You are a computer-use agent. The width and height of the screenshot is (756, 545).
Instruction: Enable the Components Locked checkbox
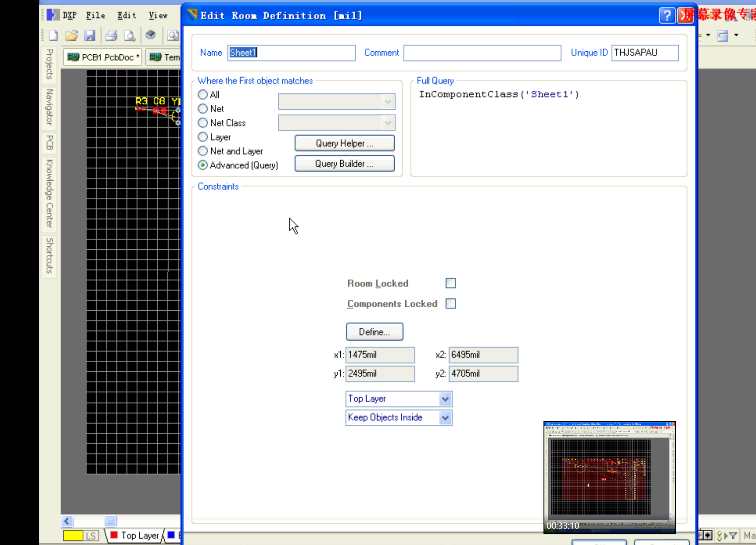point(450,304)
